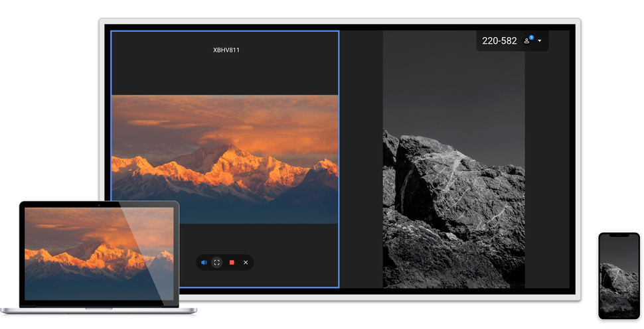Click the 220-582 session code
This screenshot has width=644, height=329.
point(499,41)
